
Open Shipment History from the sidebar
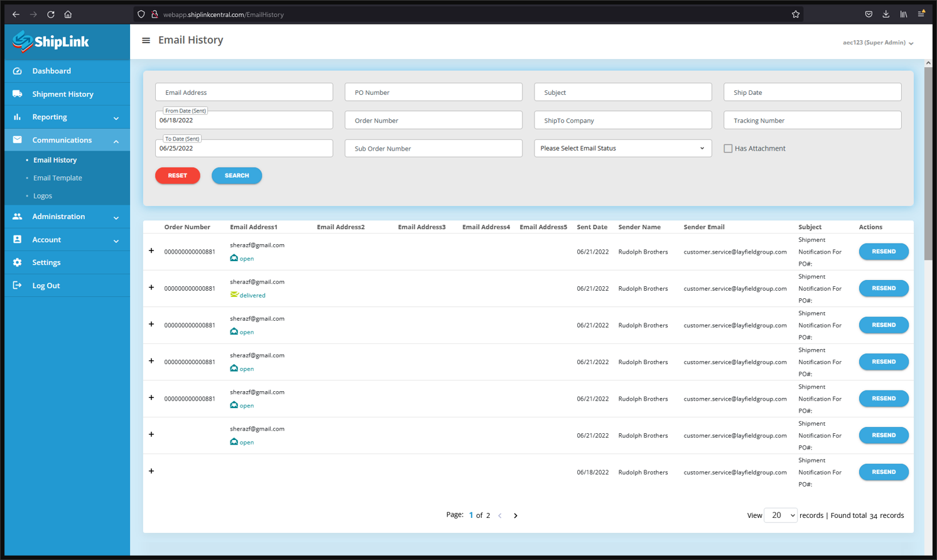(x=63, y=94)
